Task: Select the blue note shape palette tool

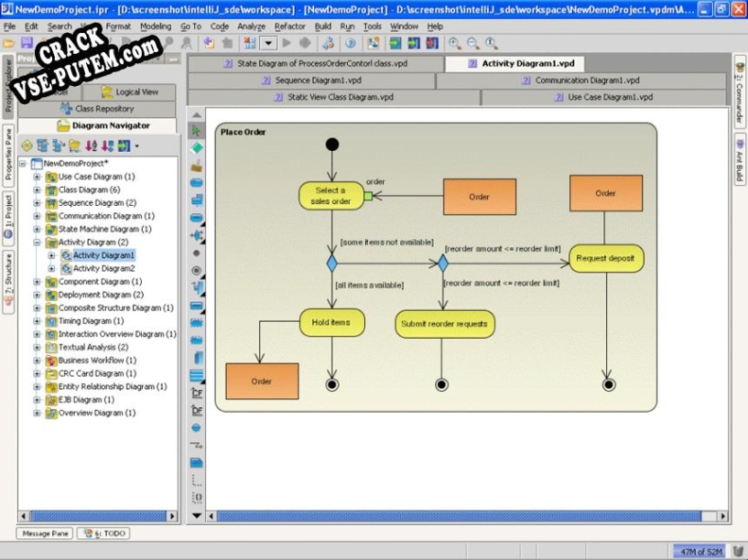Action: tap(197, 462)
